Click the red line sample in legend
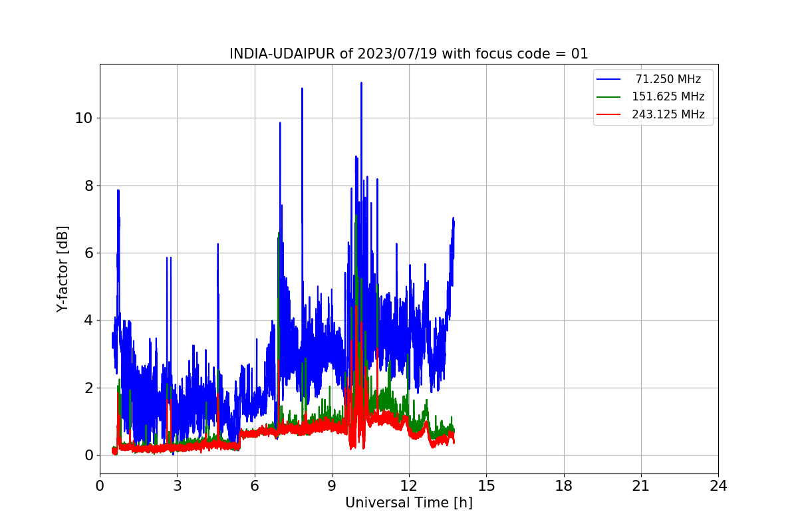Image resolution: width=798 pixels, height=532 pixels. click(609, 114)
